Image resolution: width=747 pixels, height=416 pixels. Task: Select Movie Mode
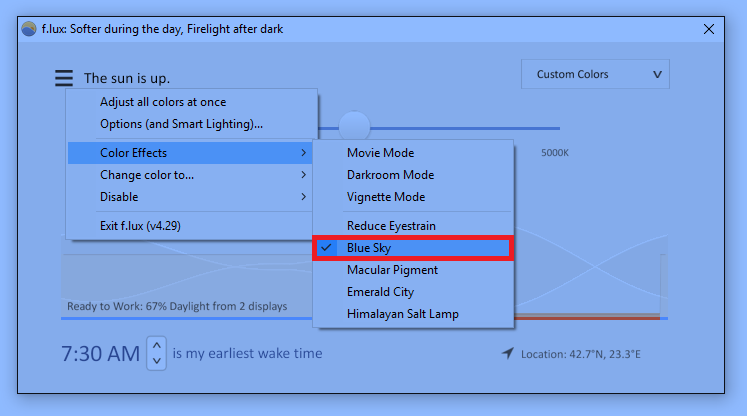click(413, 153)
